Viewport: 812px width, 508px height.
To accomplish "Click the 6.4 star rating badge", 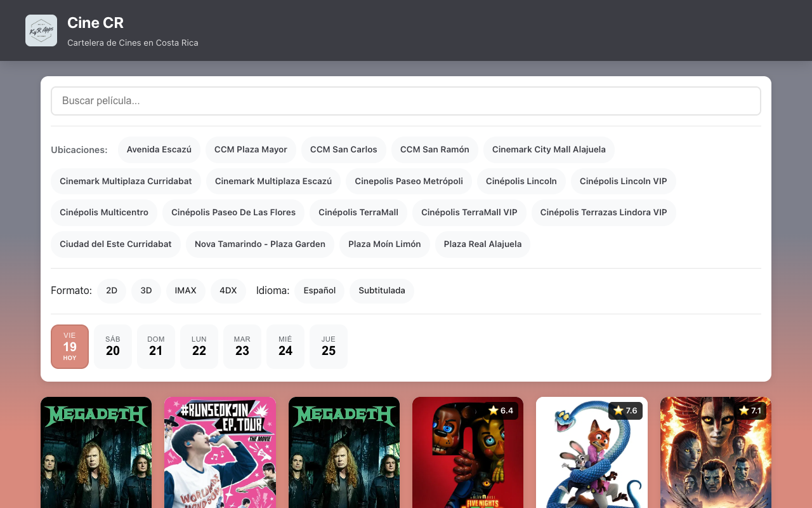I will (x=500, y=411).
